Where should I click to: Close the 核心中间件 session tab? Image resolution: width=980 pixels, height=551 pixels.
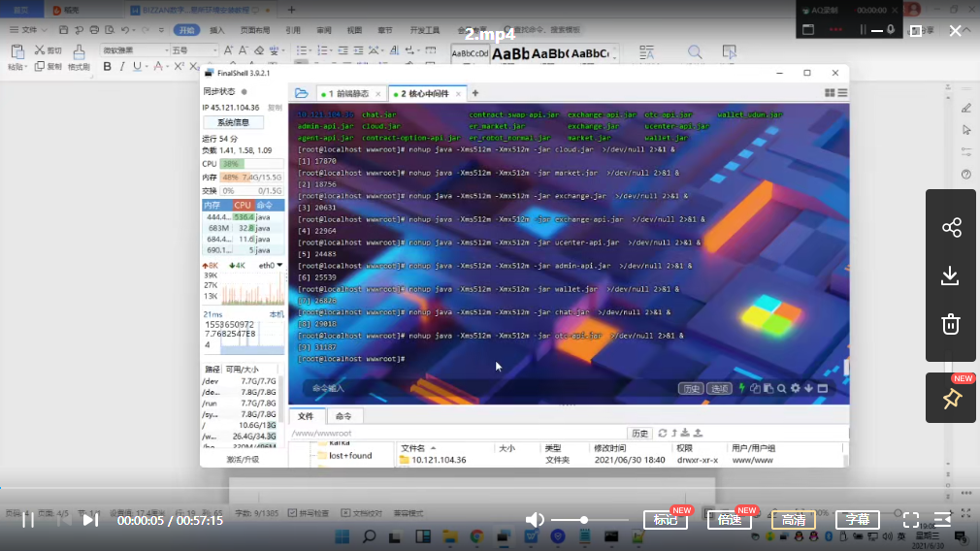coord(458,94)
